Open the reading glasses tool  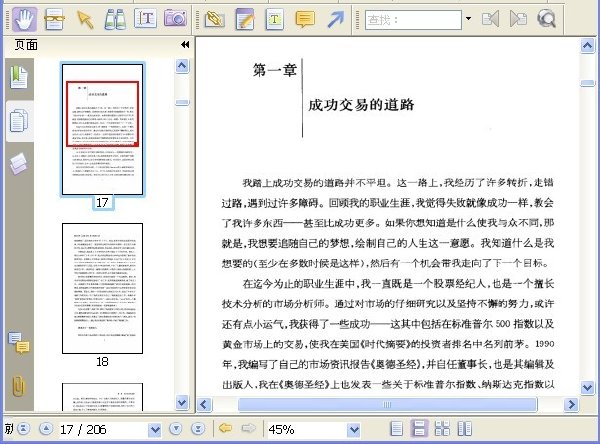[x=54, y=19]
